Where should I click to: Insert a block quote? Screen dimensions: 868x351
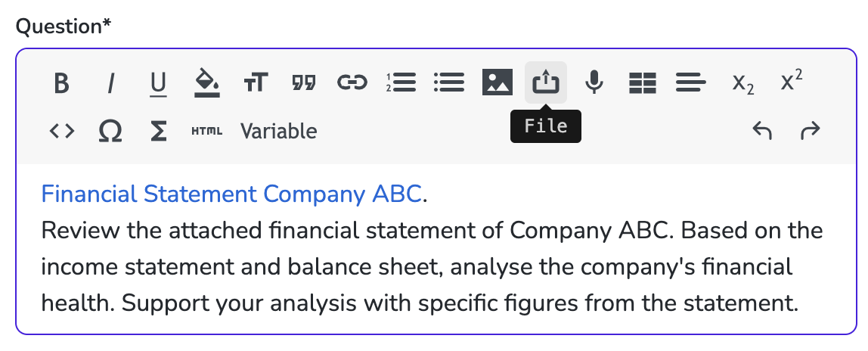304,83
